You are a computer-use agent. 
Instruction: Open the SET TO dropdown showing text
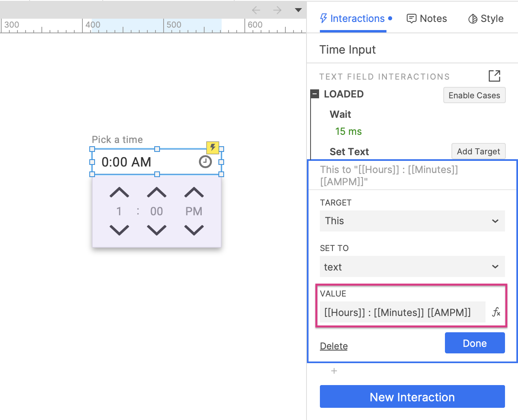(412, 267)
